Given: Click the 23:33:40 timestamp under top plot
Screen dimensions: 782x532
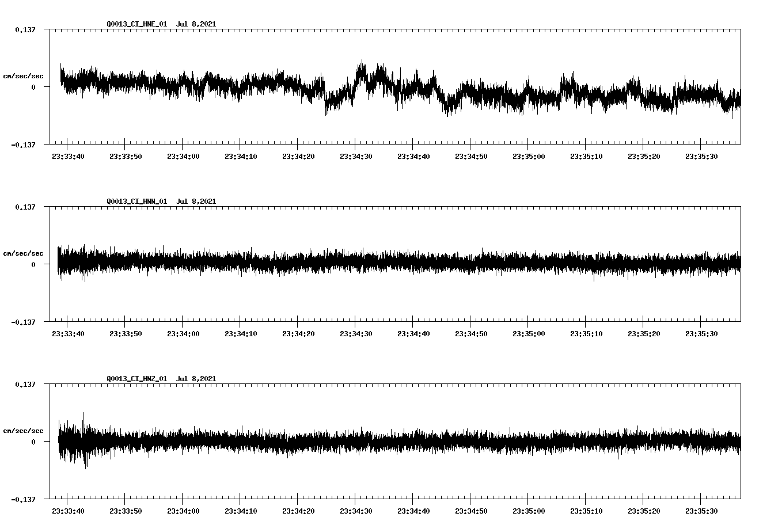Looking at the screenshot, I should coord(67,155).
